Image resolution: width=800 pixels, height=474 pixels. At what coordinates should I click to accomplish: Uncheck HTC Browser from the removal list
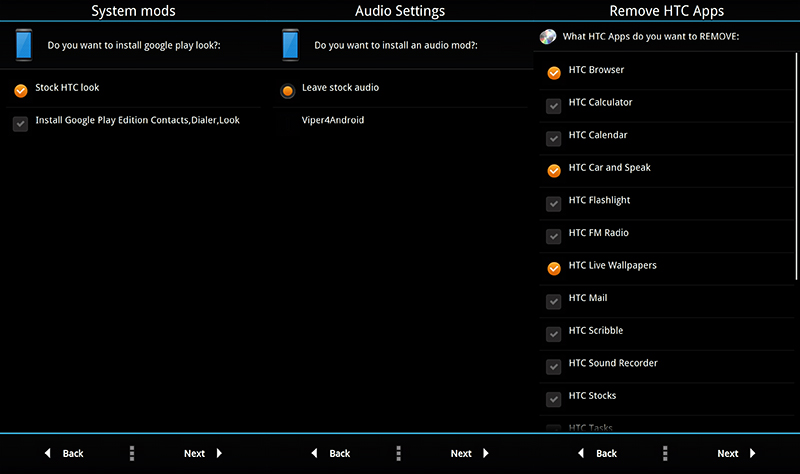(554, 73)
